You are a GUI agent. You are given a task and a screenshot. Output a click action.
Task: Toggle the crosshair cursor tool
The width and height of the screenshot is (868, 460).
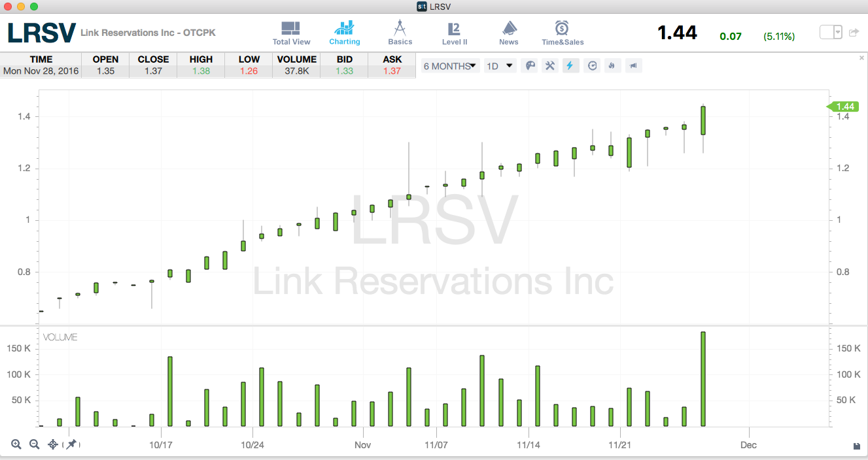(53, 444)
